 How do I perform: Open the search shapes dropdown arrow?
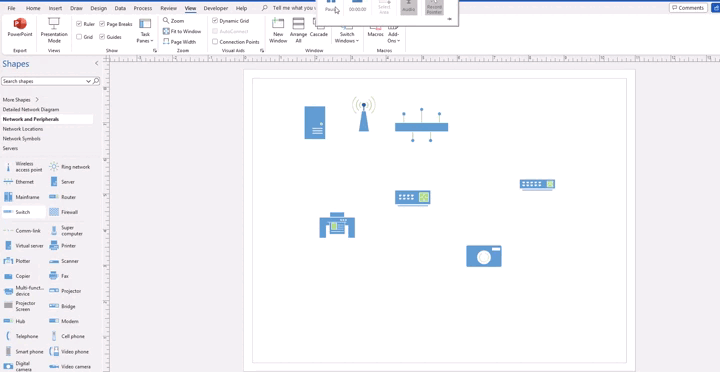coord(88,81)
